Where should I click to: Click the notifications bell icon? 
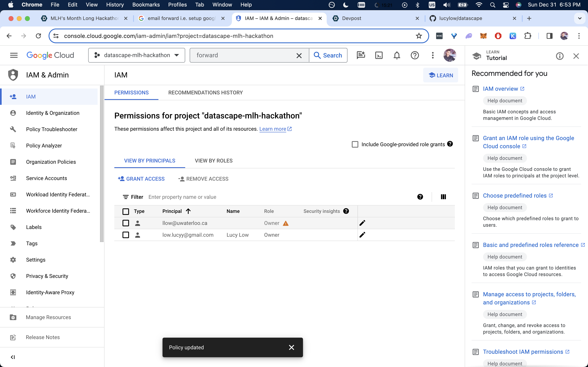[397, 55]
